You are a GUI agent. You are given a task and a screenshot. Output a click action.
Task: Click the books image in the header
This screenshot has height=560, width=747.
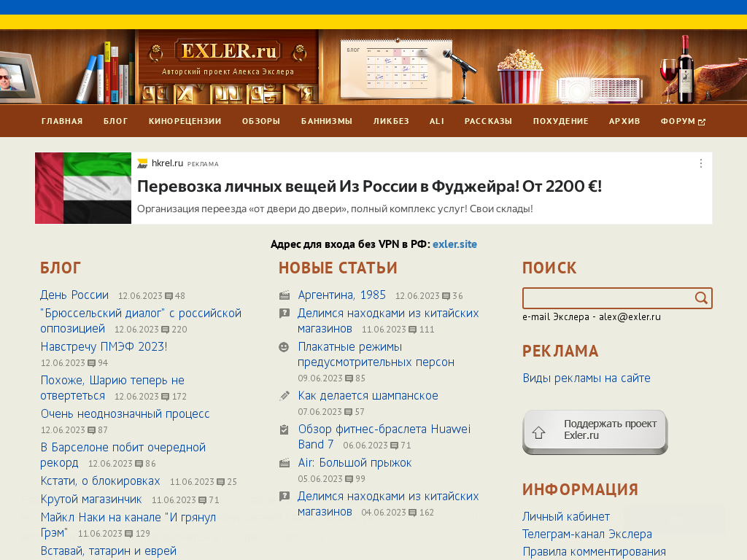point(106,74)
